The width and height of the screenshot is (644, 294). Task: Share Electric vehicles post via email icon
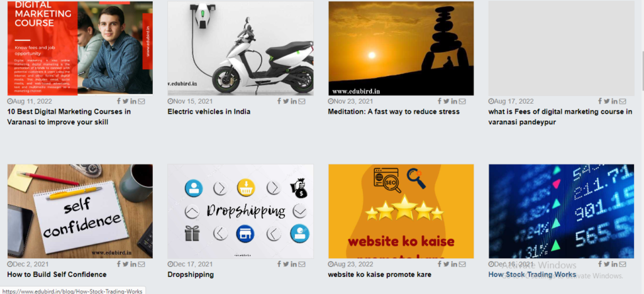point(301,101)
